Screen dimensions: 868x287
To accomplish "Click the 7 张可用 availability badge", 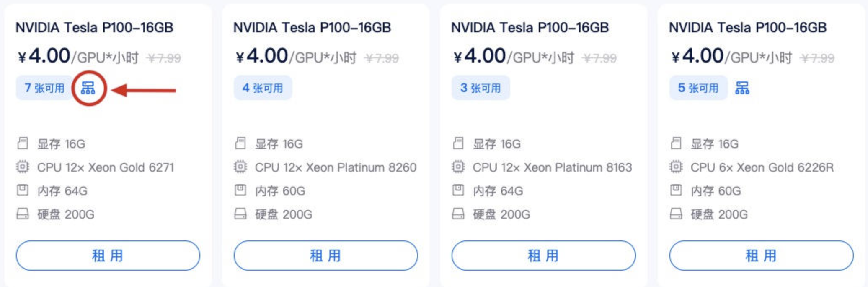I will [44, 88].
